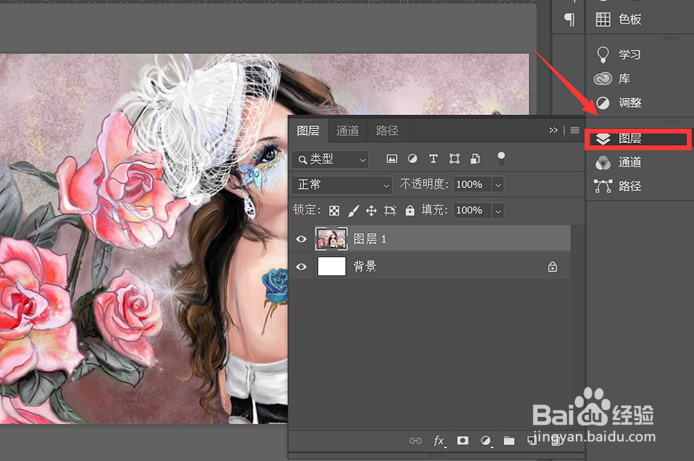694x461 pixels.
Task: Open the 通道 channels panel in side dock
Action: click(618, 162)
